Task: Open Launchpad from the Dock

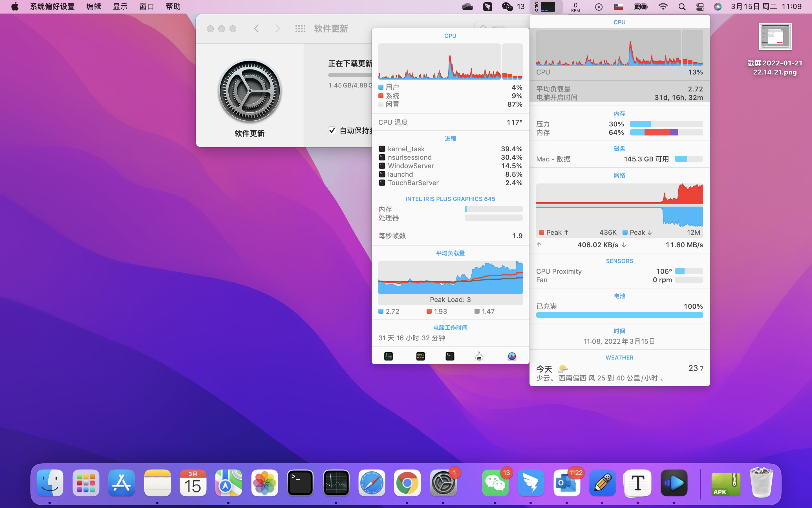Action: [x=85, y=483]
